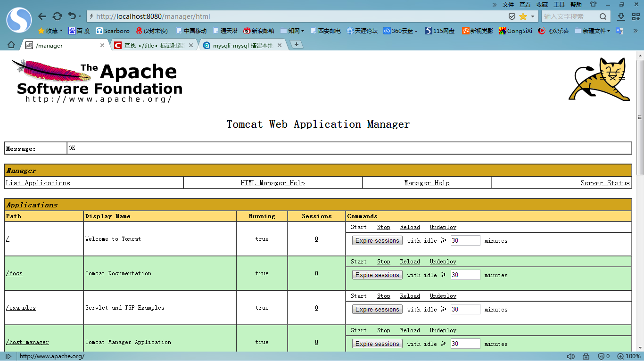Click the 100% zoom level indicator

[x=629, y=356]
